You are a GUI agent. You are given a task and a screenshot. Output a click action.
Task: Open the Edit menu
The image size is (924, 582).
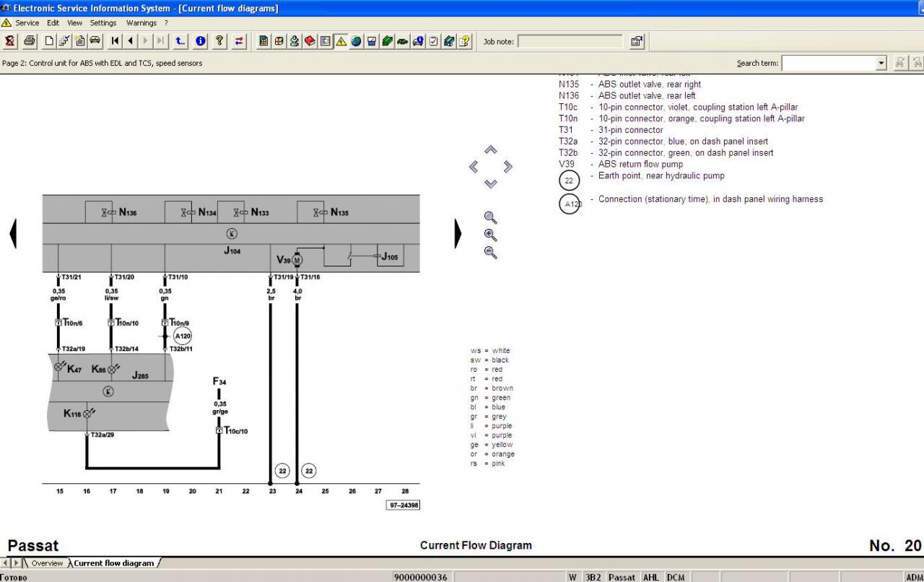(x=53, y=22)
